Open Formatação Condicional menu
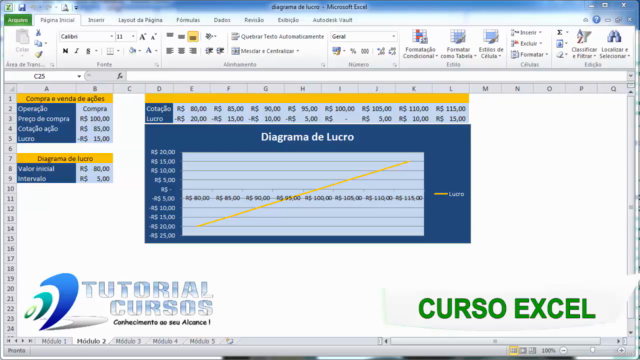Viewport: 640px width, 360px height. (420, 44)
